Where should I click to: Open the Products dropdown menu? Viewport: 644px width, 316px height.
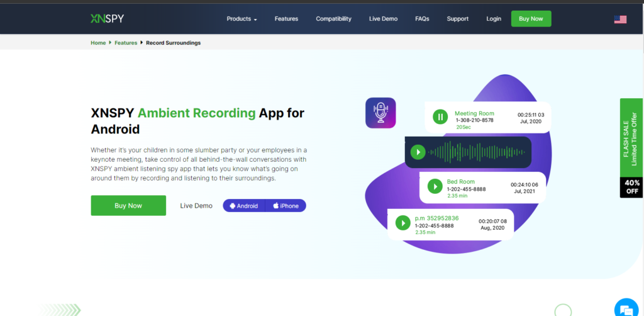pos(241,19)
